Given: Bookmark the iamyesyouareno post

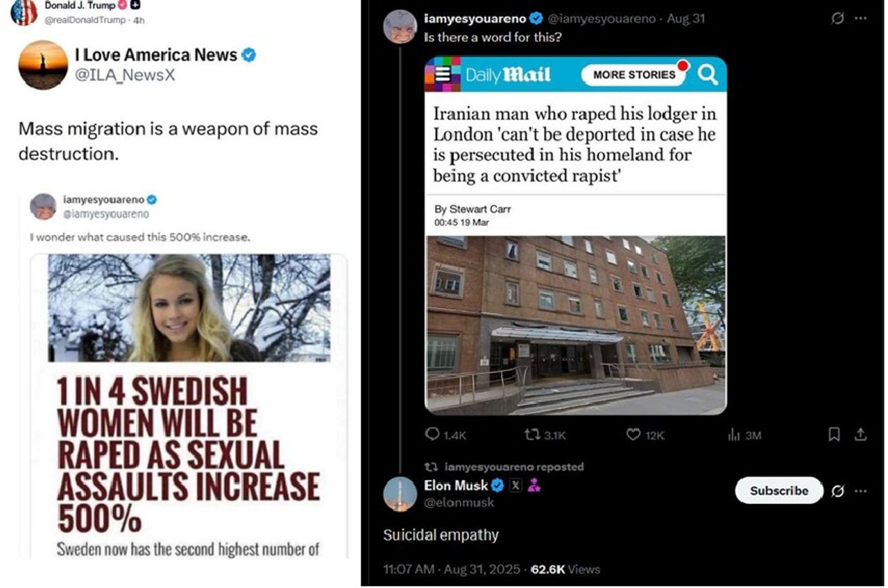Looking at the screenshot, I should point(835,435).
